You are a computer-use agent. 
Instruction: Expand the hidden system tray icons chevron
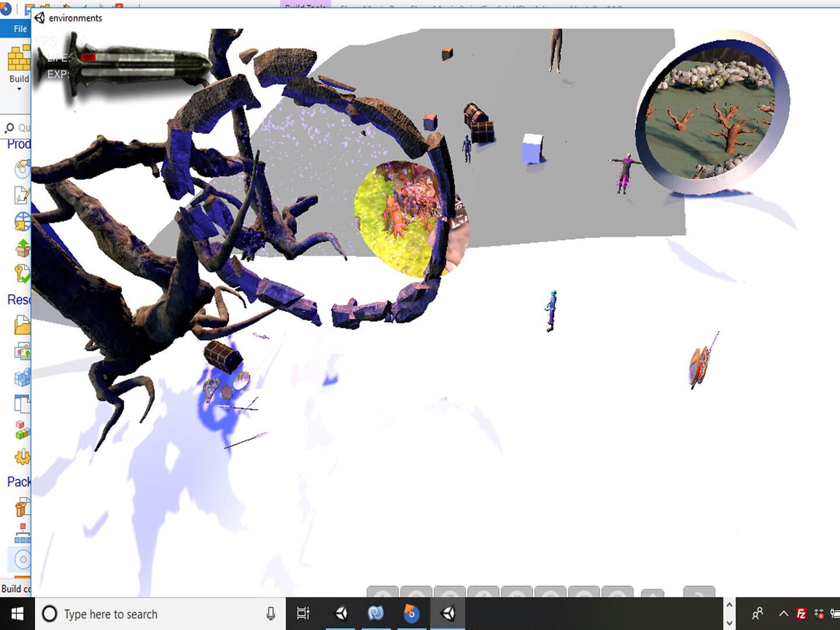click(x=783, y=614)
